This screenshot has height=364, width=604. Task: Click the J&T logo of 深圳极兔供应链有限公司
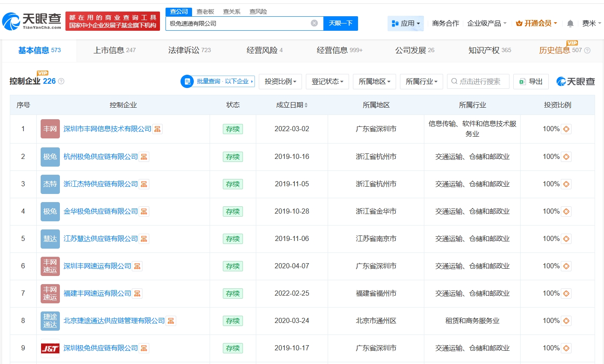(x=50, y=348)
